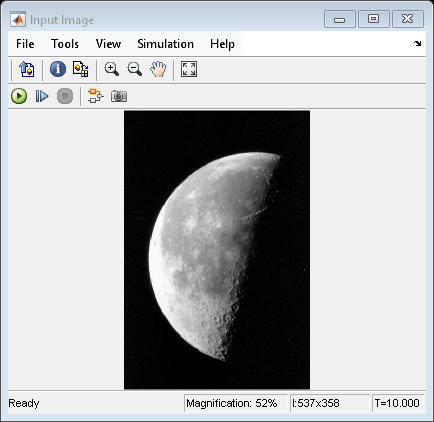Image resolution: width=434 pixels, height=422 pixels.
Task: Click the moon image in the viewer
Action: (x=217, y=250)
